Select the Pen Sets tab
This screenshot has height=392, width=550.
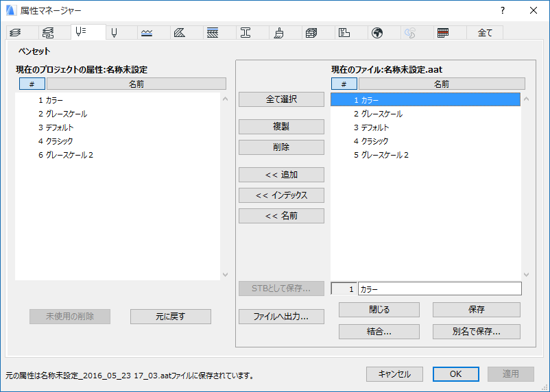[88, 32]
